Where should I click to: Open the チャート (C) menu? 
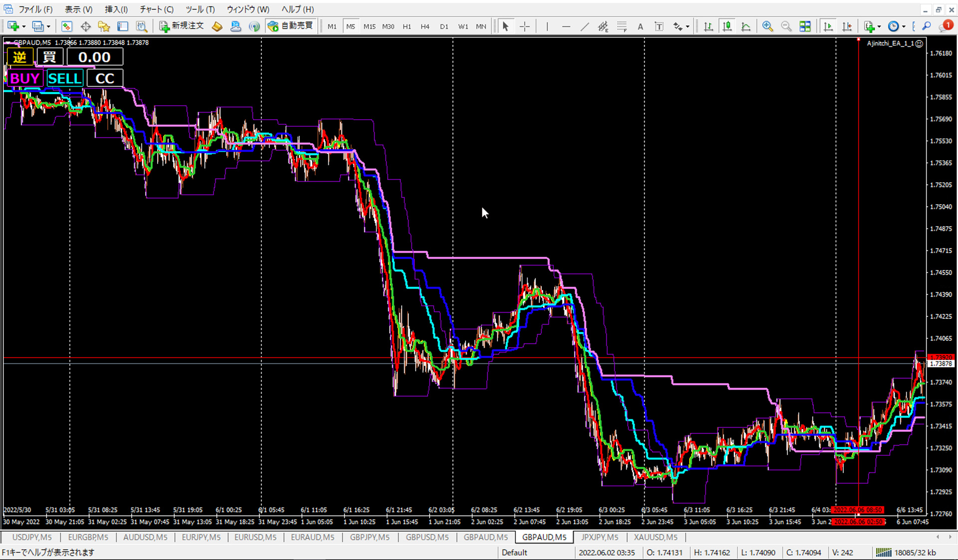156,9
